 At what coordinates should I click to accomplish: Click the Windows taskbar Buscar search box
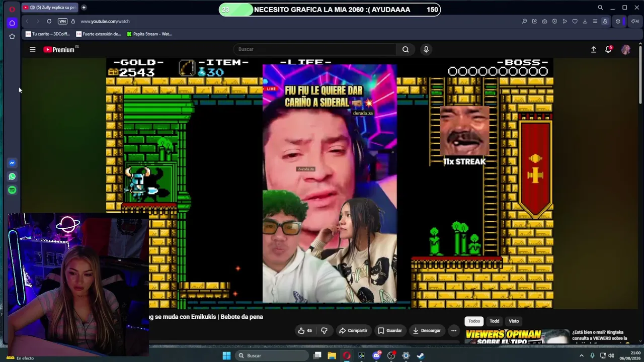(272, 355)
